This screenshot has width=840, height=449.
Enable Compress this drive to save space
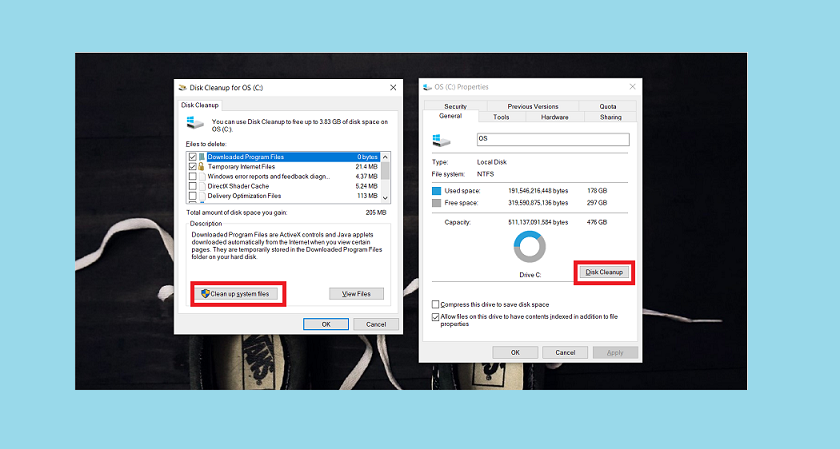click(436, 304)
